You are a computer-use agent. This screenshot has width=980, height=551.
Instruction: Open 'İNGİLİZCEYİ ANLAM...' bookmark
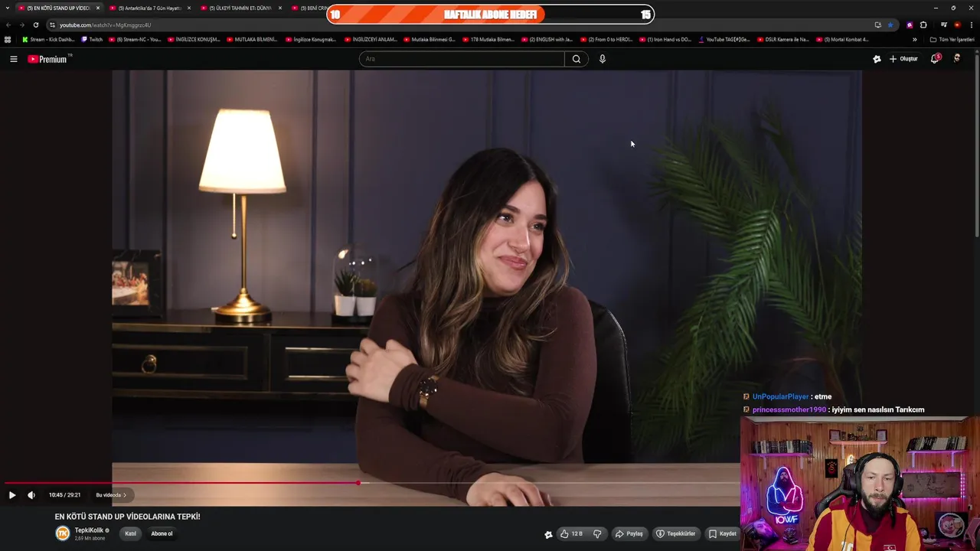point(371,39)
